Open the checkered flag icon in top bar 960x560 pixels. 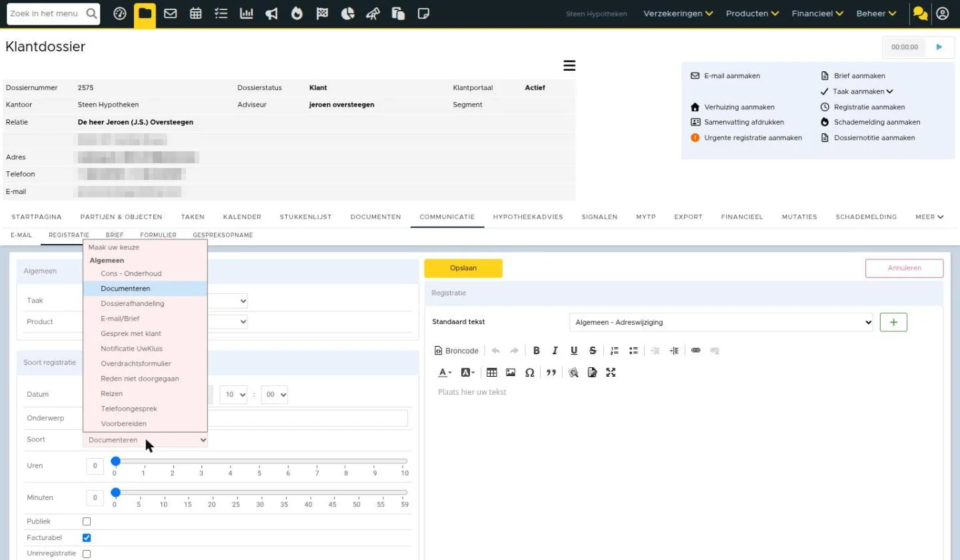[x=322, y=13]
